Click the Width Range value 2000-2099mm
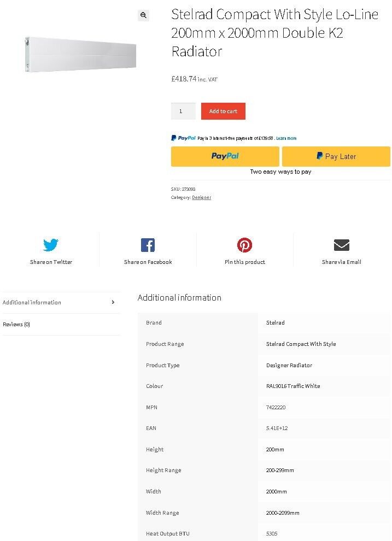The width and height of the screenshot is (392, 541). 283,513
